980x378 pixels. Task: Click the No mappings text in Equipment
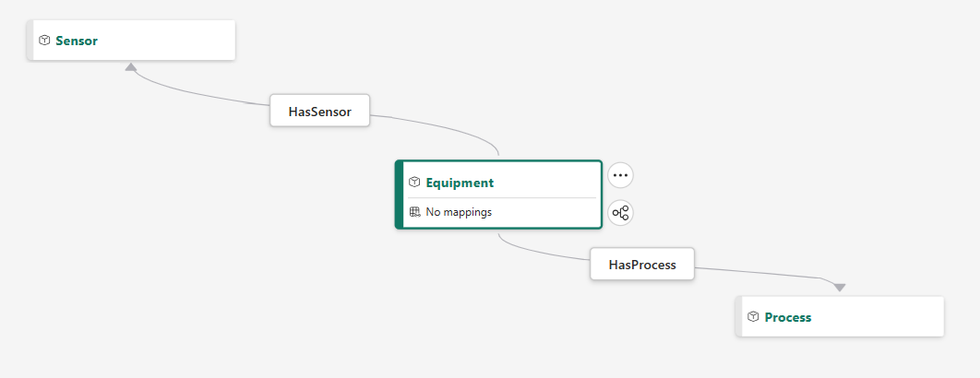point(459,212)
